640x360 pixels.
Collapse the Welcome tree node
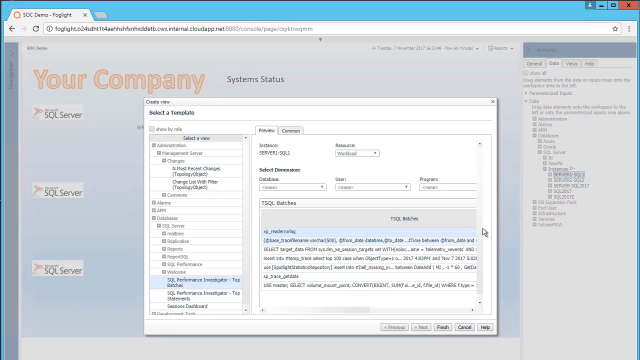click(164, 272)
